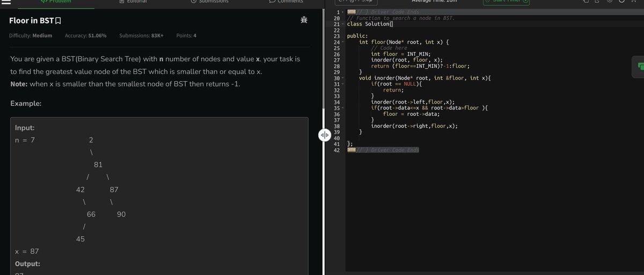This screenshot has width=644, height=275.
Task: Expand the folded code at line 1
Action: pos(342,12)
